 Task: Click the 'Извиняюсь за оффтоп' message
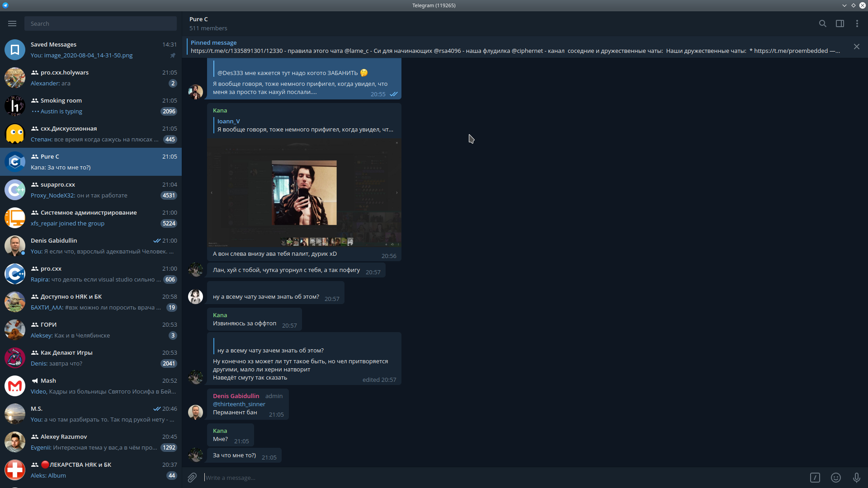coord(245,323)
